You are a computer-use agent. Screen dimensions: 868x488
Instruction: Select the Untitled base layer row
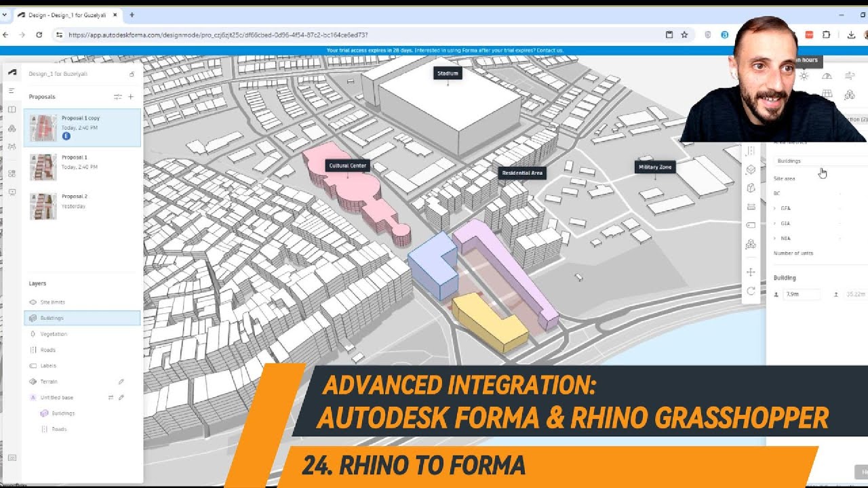click(x=82, y=397)
